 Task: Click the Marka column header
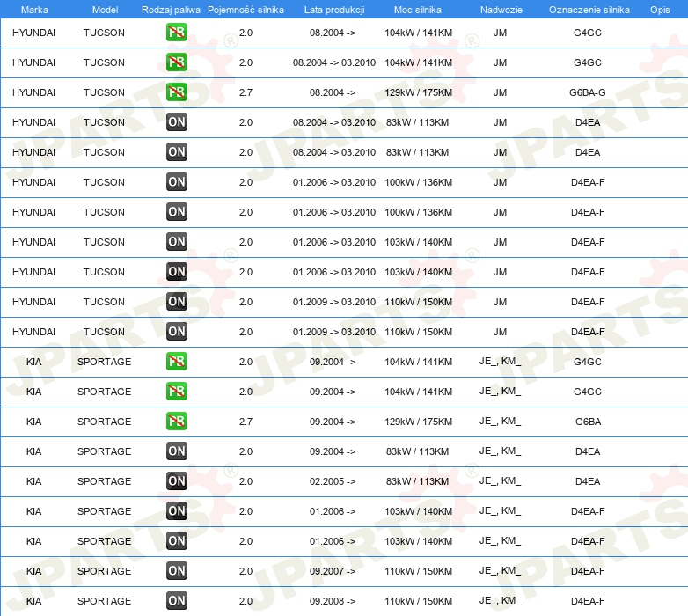(34, 10)
